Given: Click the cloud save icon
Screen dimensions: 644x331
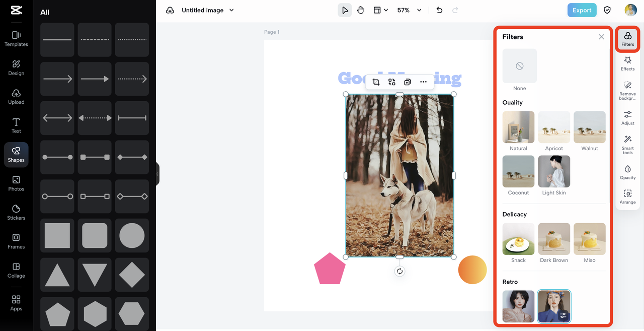Looking at the screenshot, I should (x=170, y=10).
